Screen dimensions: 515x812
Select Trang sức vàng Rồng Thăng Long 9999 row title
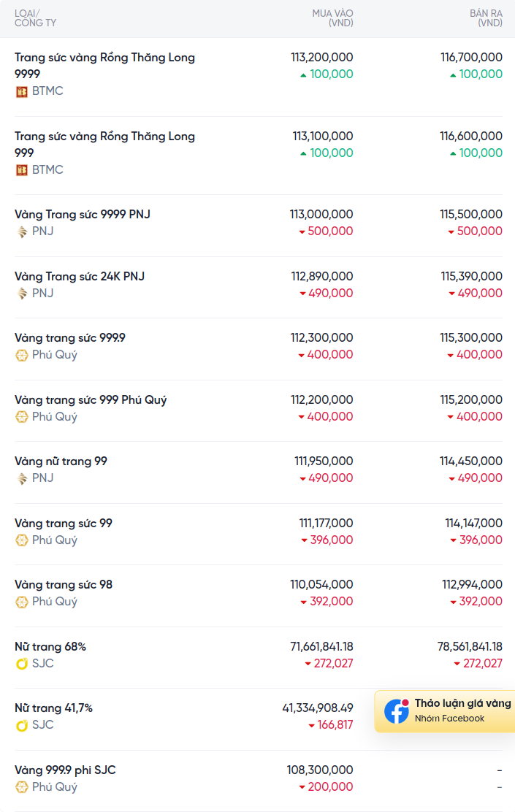pos(104,65)
